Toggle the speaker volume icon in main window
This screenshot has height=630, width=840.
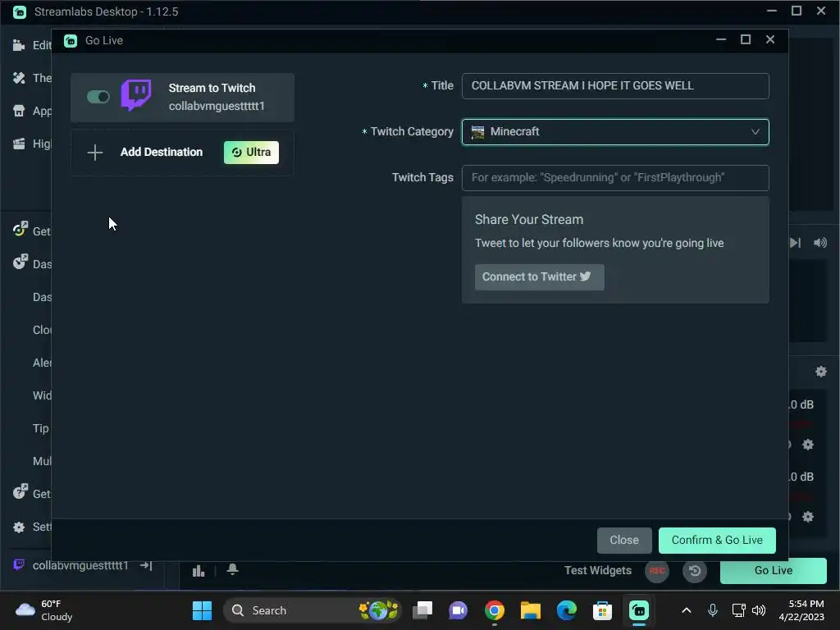tap(820, 243)
